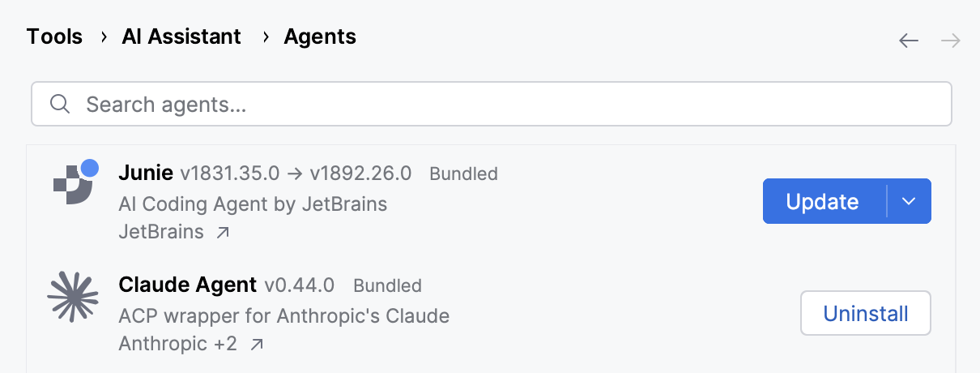Viewport: 980px width, 373px height.
Task: Select the Agents breadcrumb
Action: 320,36
